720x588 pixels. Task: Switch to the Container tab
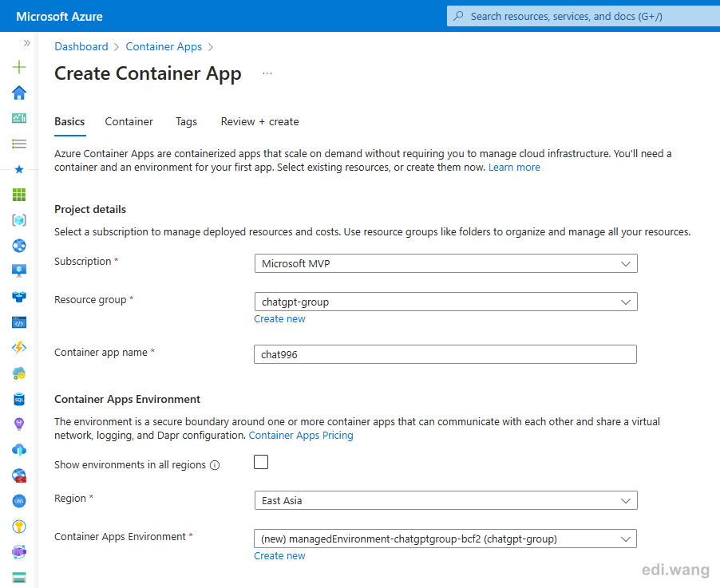pos(129,121)
